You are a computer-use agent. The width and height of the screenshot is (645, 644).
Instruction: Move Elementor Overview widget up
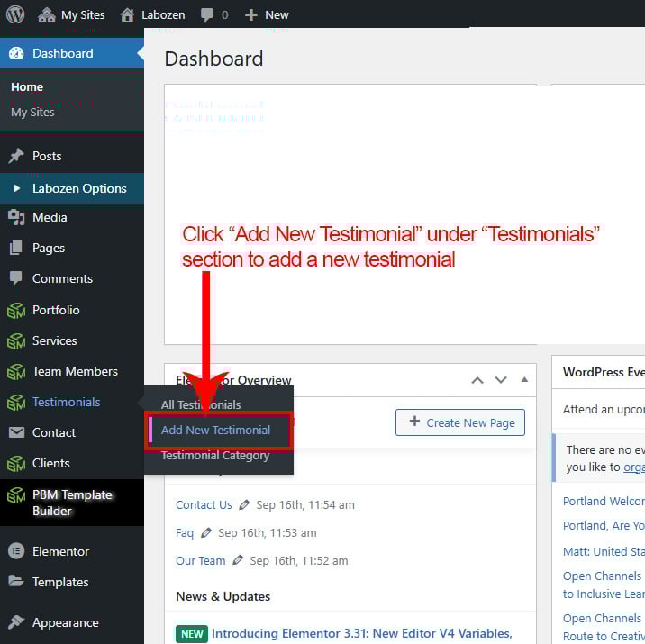[477, 380]
